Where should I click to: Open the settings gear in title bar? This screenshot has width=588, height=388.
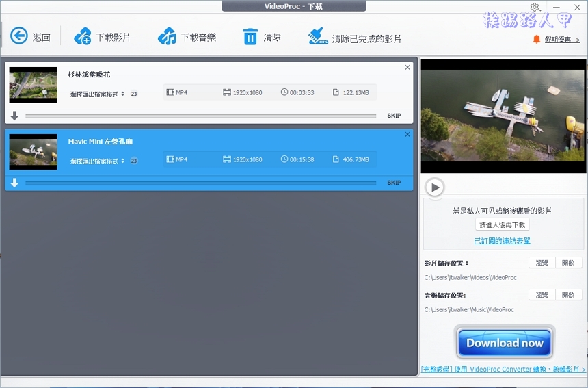[x=535, y=7]
